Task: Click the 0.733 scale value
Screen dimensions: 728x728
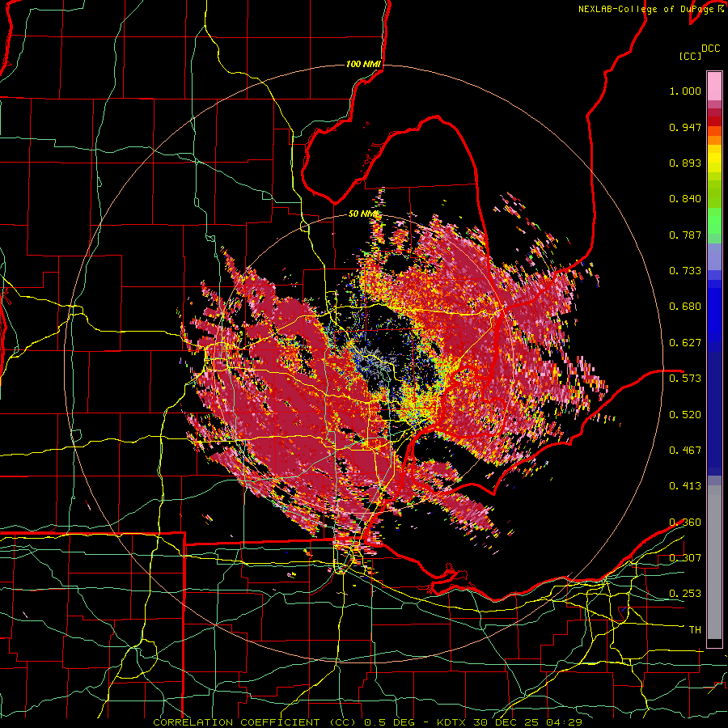Action: pyautogui.click(x=685, y=271)
